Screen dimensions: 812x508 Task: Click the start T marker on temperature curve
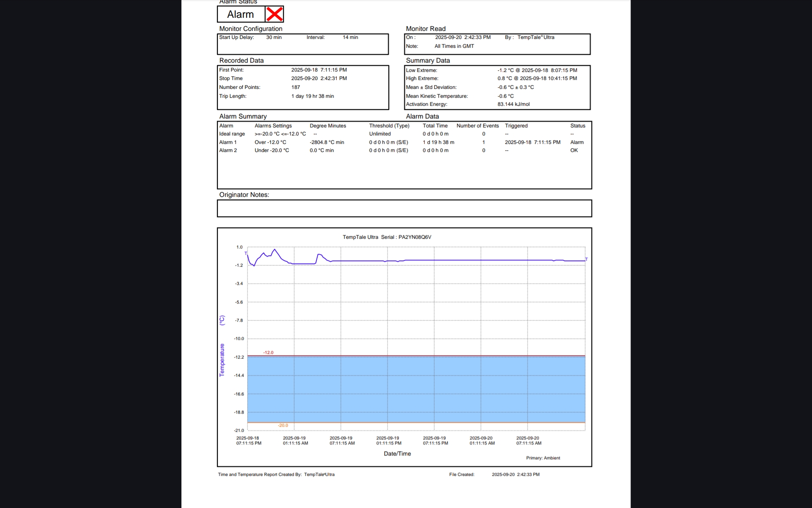tap(246, 253)
